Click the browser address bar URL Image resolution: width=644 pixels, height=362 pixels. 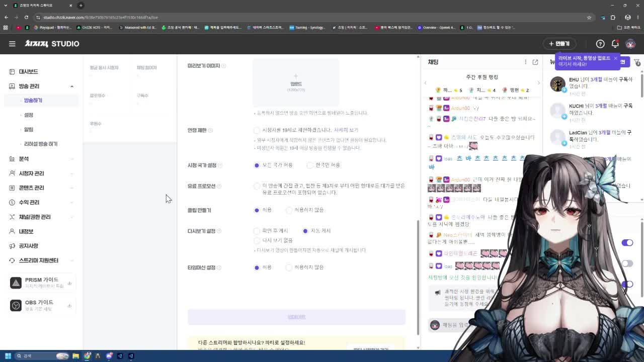coord(101,17)
